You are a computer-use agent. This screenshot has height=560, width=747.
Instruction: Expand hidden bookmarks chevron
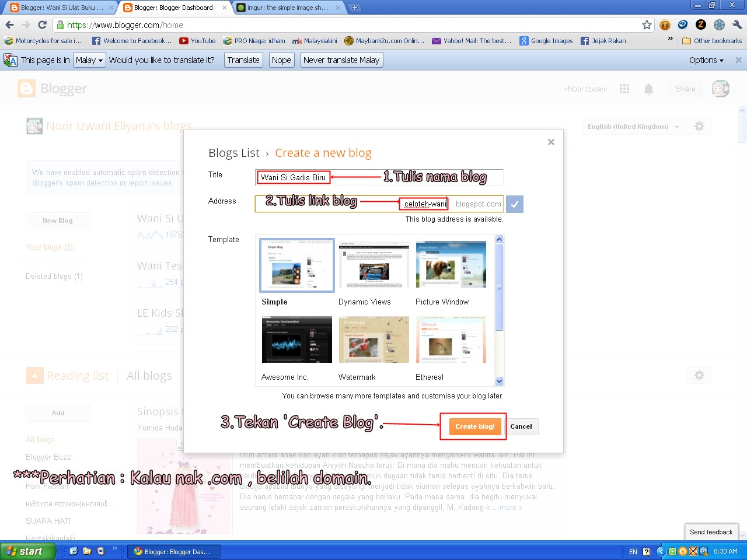coord(670,40)
